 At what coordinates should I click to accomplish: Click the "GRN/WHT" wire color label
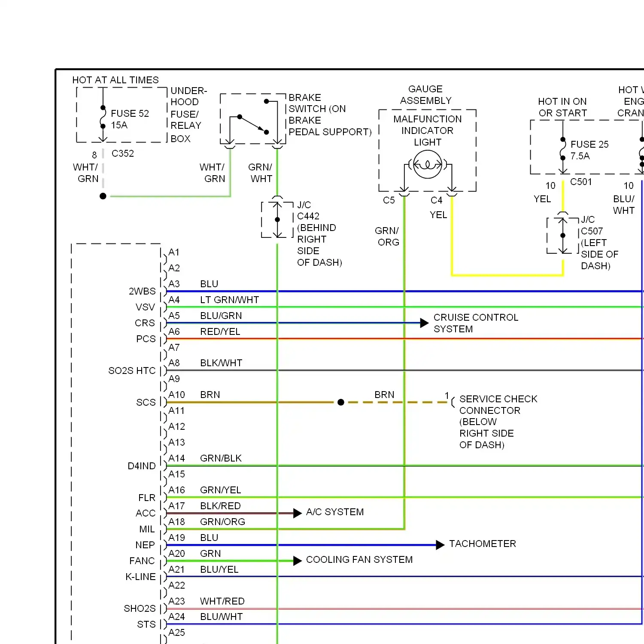click(261, 173)
